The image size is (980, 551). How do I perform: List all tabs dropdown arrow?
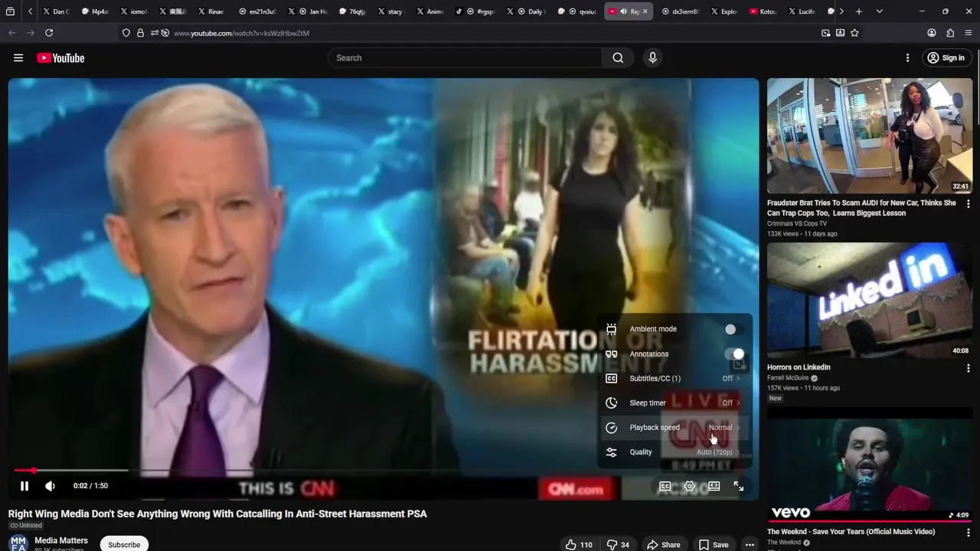click(x=879, y=11)
